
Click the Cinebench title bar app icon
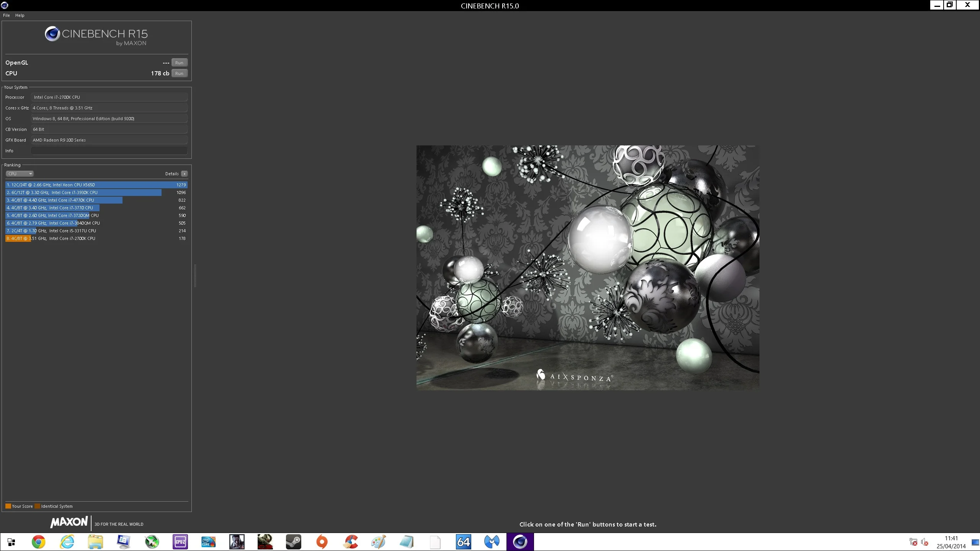[5, 5]
